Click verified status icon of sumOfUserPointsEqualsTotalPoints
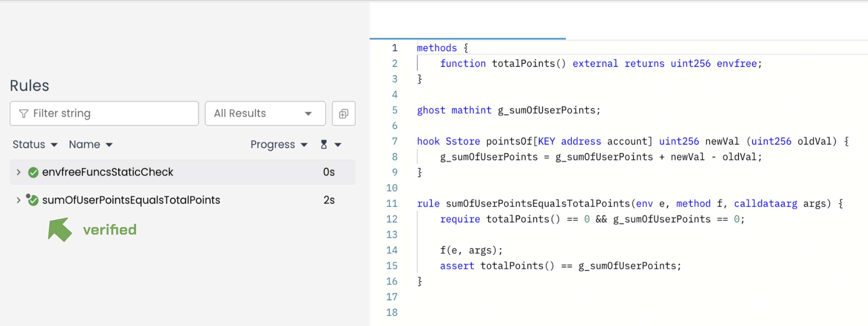This screenshot has width=868, height=326. pyautogui.click(x=33, y=200)
